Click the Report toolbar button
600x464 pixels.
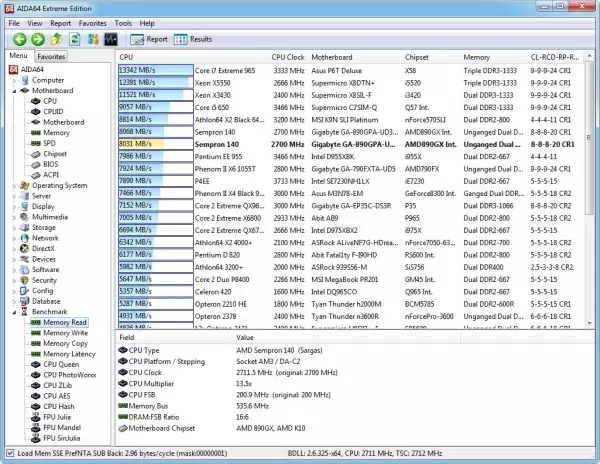[148, 39]
